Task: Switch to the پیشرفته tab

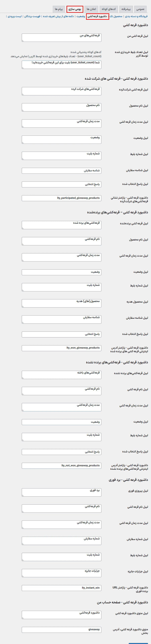Action: click(126, 9)
